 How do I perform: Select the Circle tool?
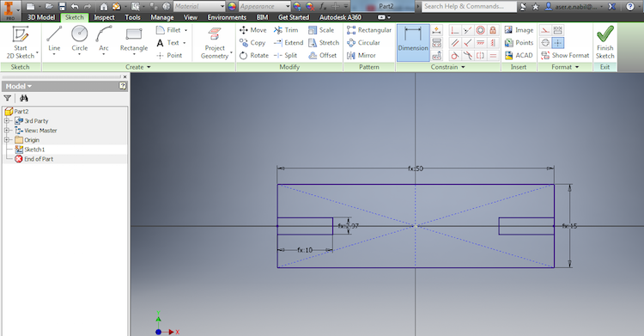tap(79, 40)
